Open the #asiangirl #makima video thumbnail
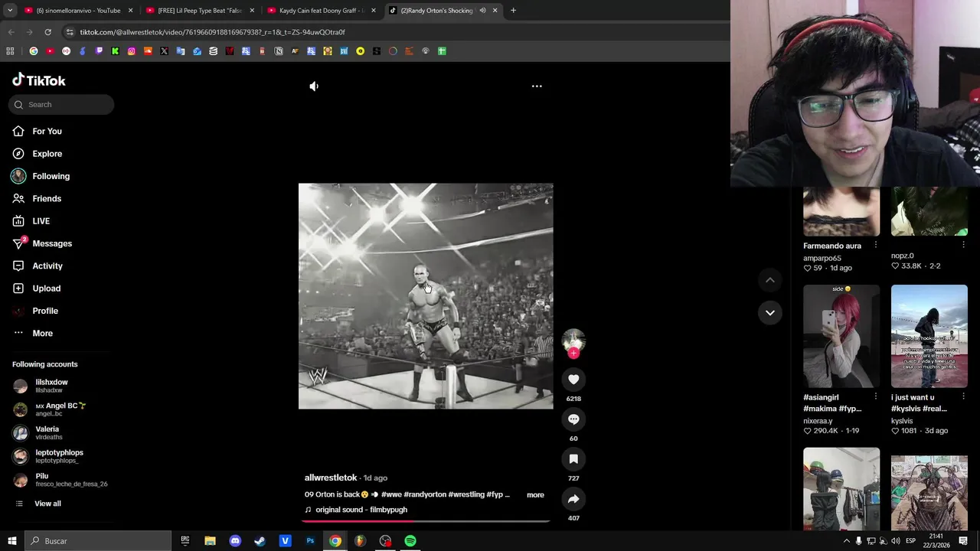Viewport: 980px width, 551px height. (x=841, y=336)
